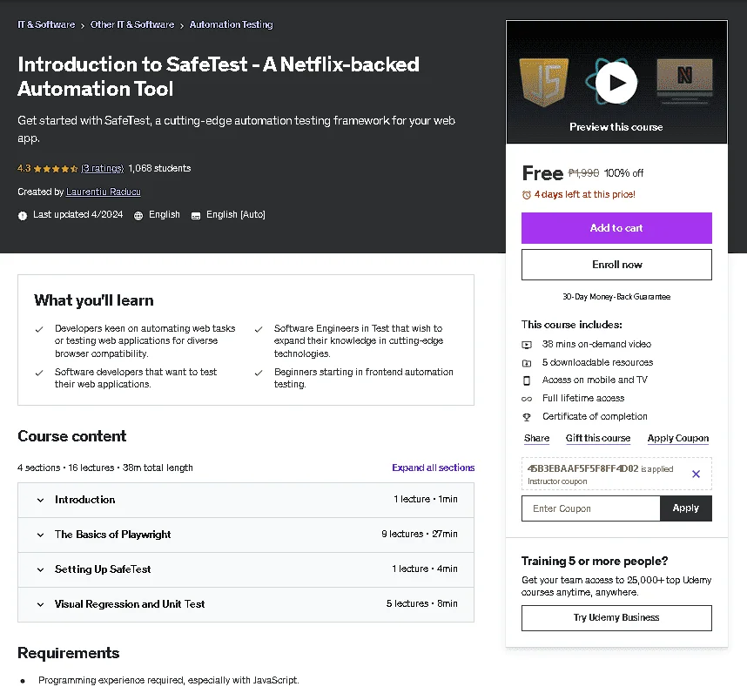Image resolution: width=747 pixels, height=700 pixels.
Task: Click the Apply coupon button
Action: tap(685, 508)
